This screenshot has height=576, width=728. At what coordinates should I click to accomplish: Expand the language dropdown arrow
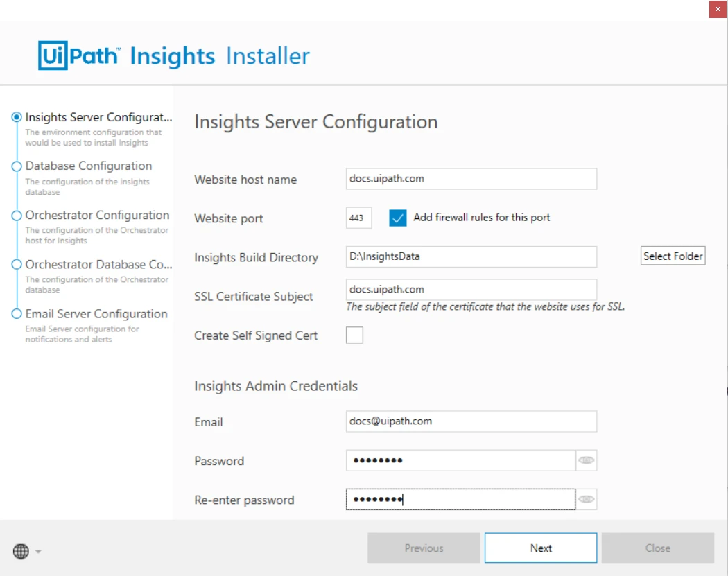click(x=38, y=552)
